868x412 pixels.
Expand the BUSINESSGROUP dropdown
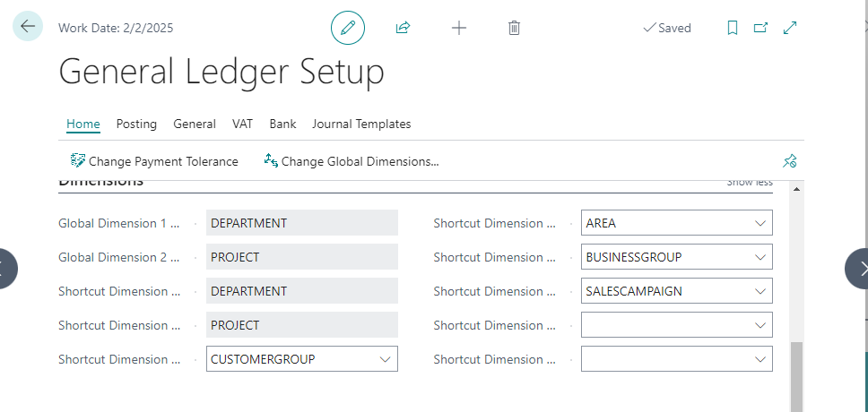tap(760, 257)
